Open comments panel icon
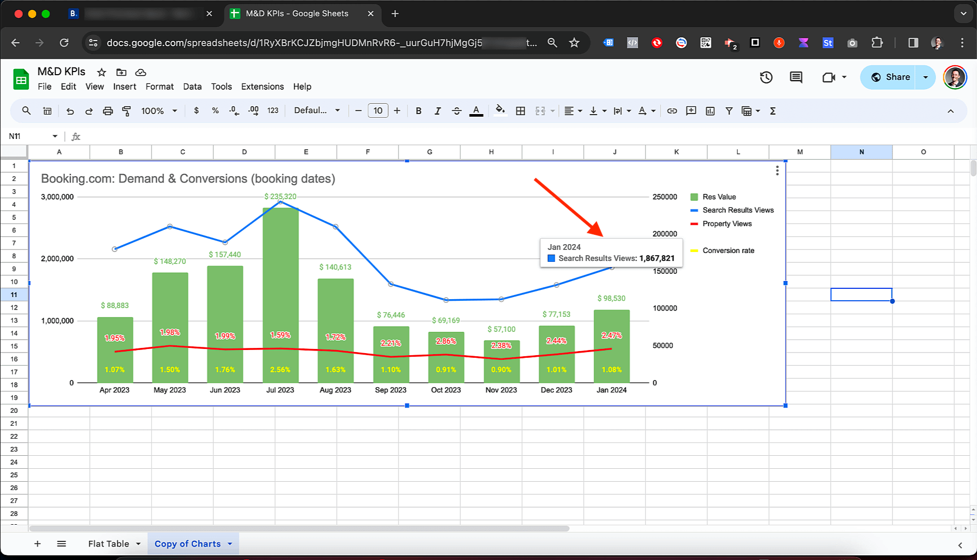 click(796, 77)
